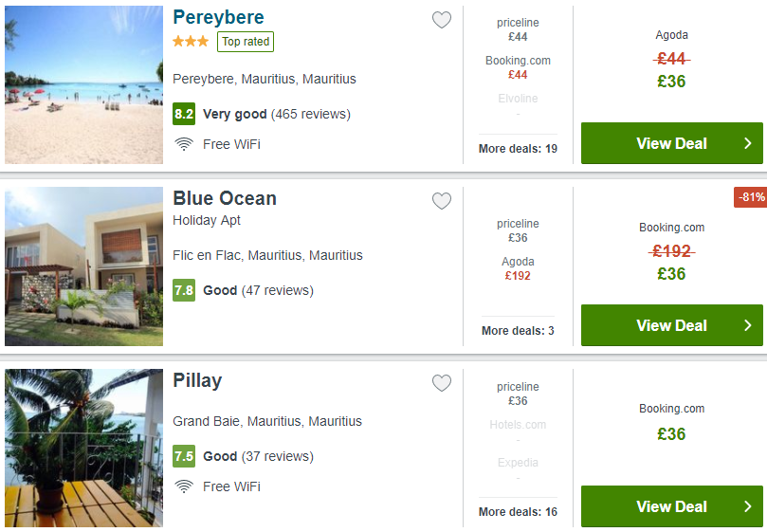Screen dimensions: 767x532
Task: Click the WiFi icon under Pereybere
Action: pyautogui.click(x=184, y=144)
